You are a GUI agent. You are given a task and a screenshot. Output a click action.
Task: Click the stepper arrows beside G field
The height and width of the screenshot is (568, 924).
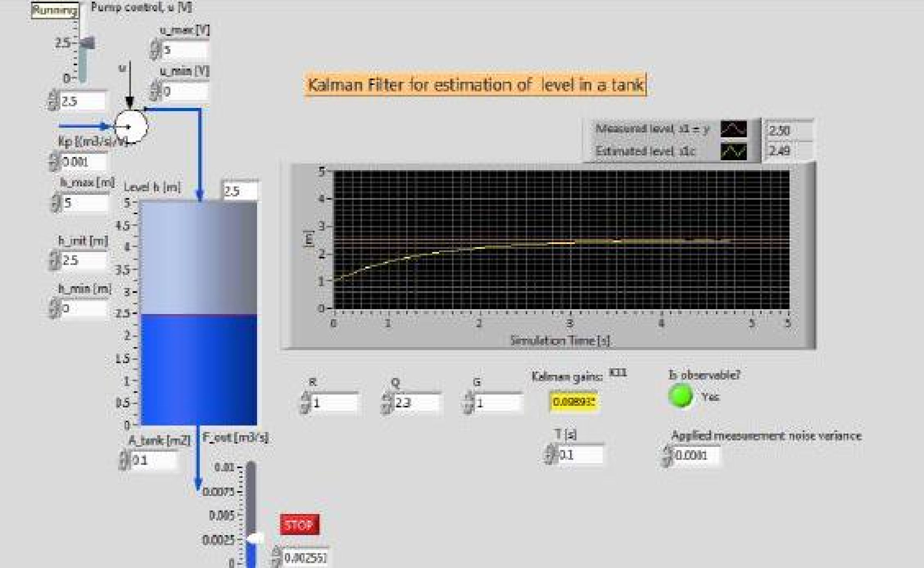pos(468,403)
